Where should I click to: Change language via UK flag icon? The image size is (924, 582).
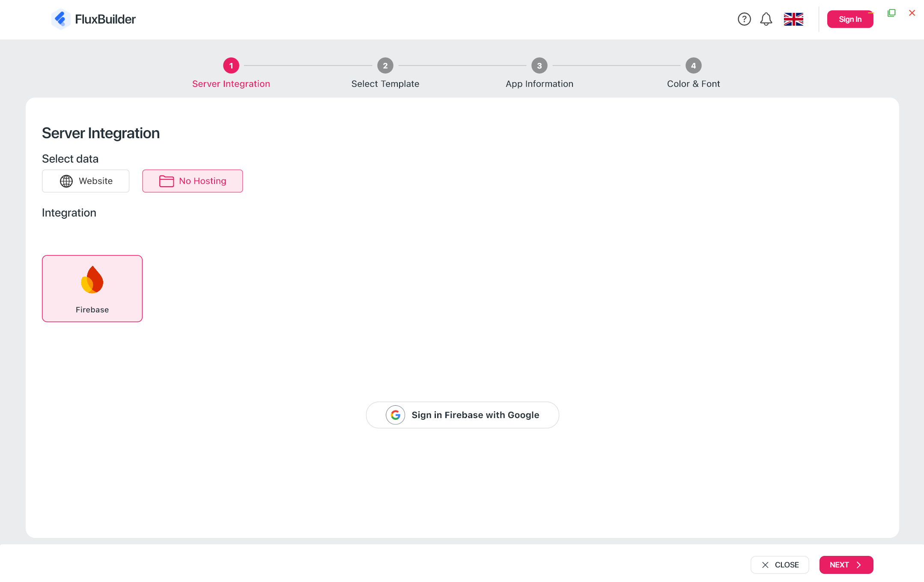[793, 19]
